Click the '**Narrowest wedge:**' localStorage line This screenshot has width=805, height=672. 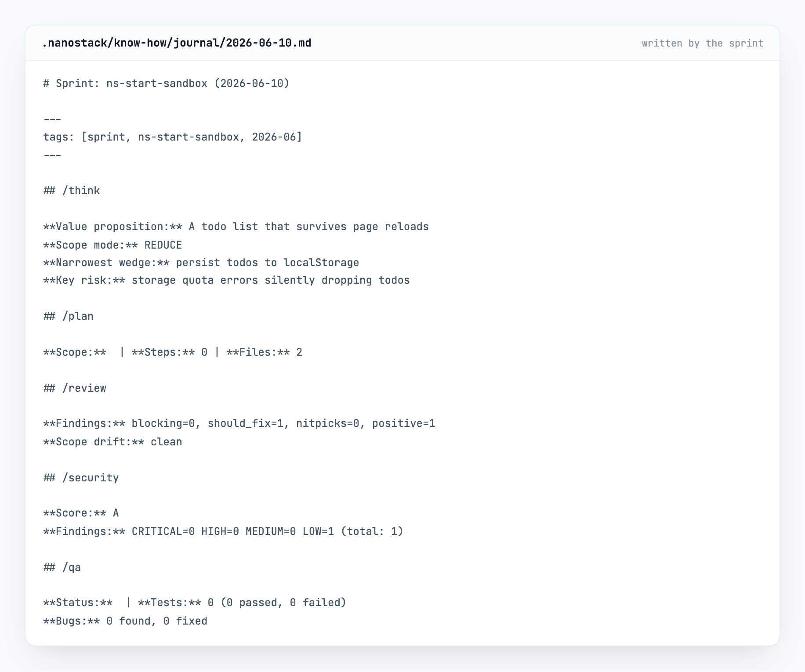201,263
